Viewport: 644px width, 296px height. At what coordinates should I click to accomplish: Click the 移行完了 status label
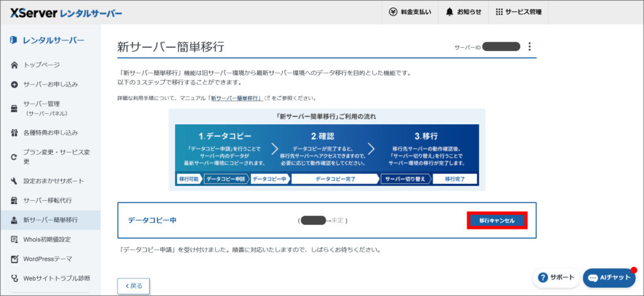point(455,179)
